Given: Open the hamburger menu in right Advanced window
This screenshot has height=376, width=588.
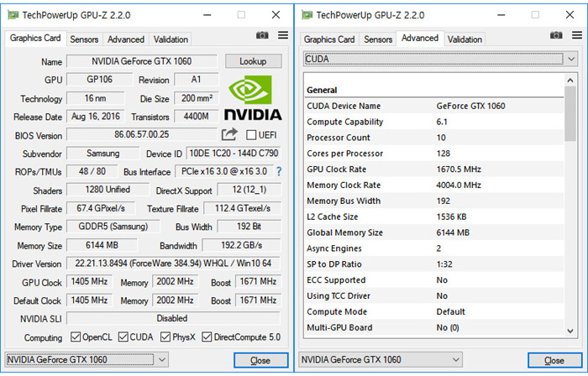Looking at the screenshot, I should [x=577, y=35].
